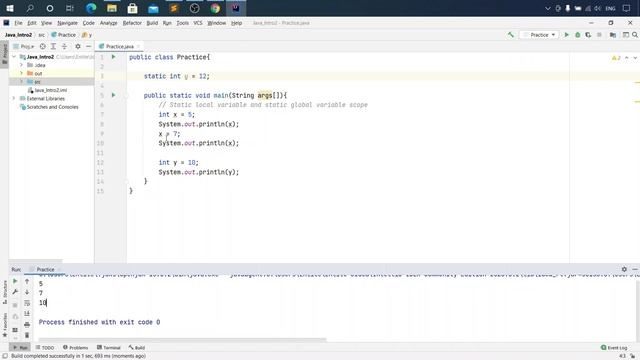
Task: Start debugging with bug icon
Action: (578, 35)
